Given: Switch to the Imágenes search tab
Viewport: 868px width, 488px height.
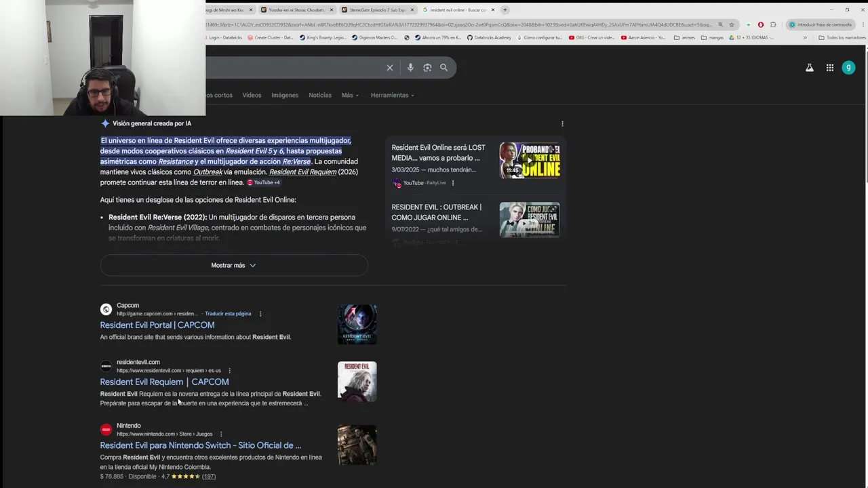Looking at the screenshot, I should click(285, 96).
